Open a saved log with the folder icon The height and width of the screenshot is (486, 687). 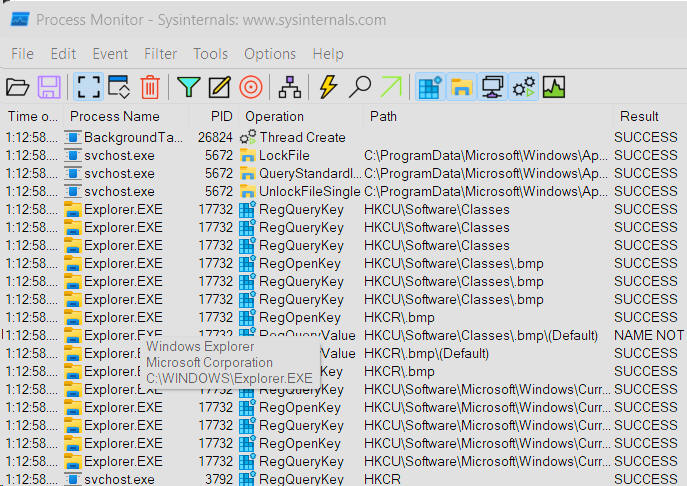18,87
